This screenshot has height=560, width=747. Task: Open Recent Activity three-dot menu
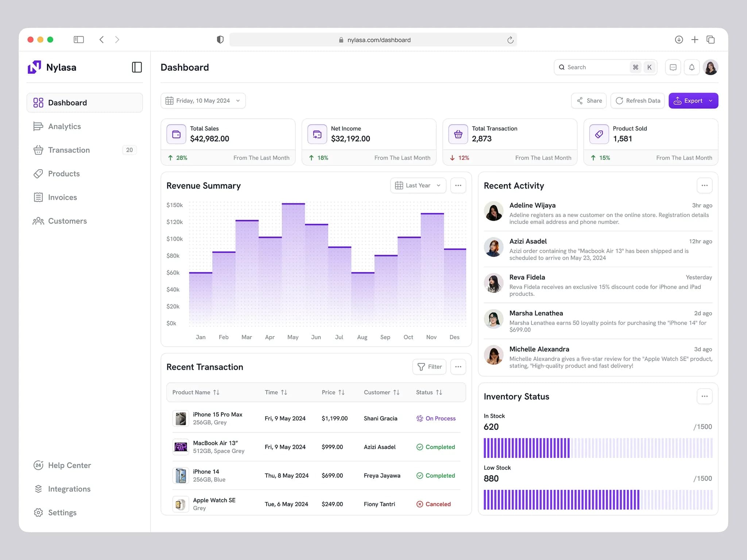click(x=704, y=186)
